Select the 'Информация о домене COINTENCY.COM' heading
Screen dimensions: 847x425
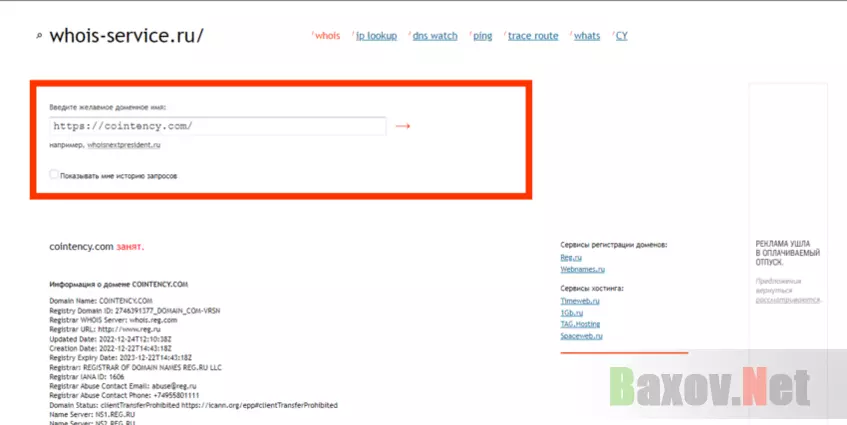pos(119,284)
